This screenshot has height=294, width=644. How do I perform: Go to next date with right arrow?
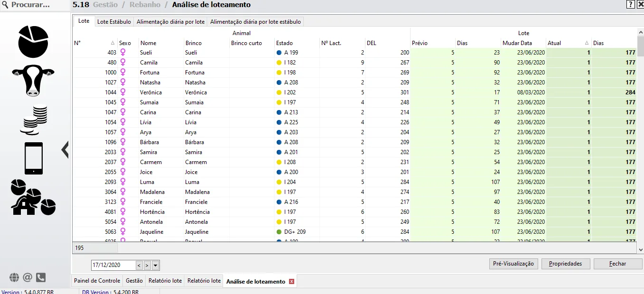pyautogui.click(x=147, y=265)
